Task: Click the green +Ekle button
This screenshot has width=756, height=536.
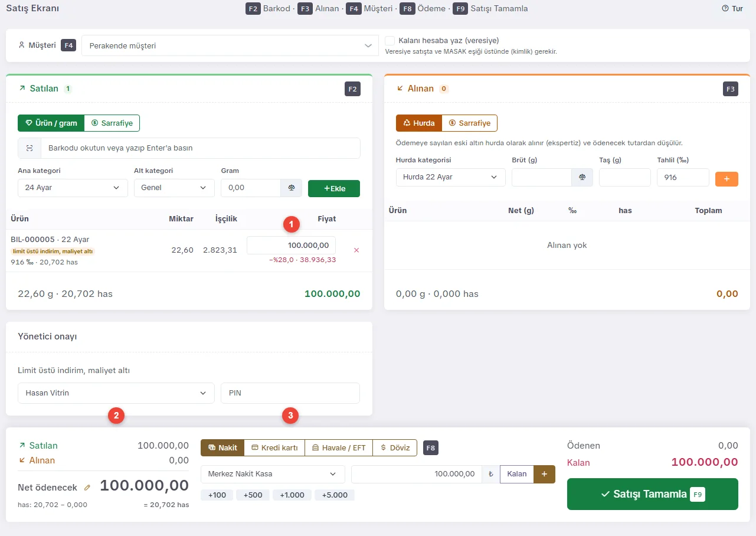Action: [334, 188]
